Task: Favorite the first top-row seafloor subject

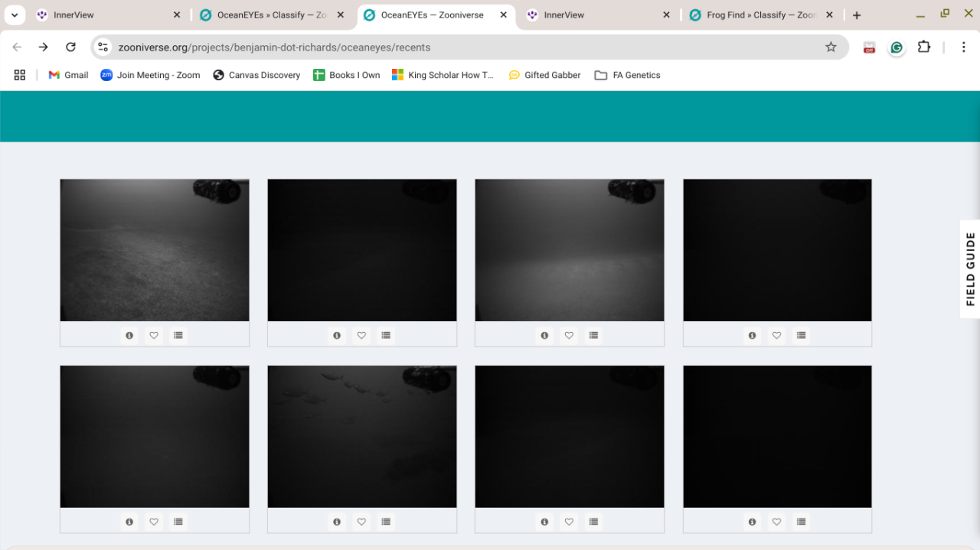Action: [x=154, y=335]
